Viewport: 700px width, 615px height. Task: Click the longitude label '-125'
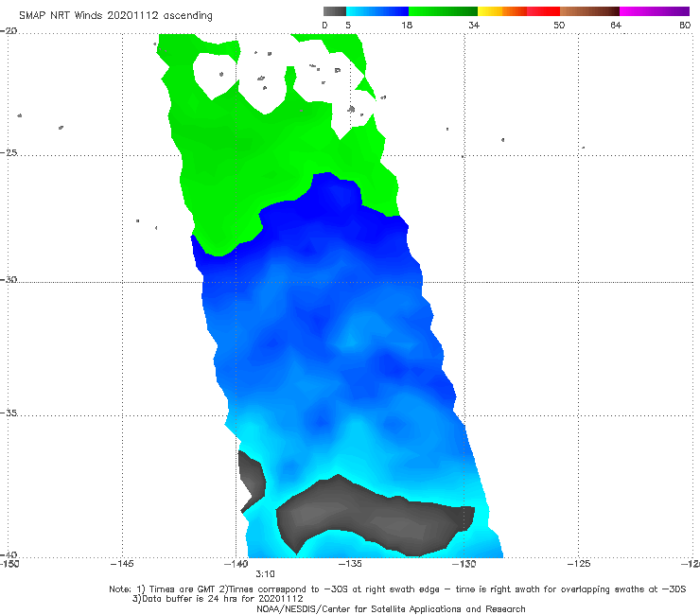pyautogui.click(x=579, y=564)
